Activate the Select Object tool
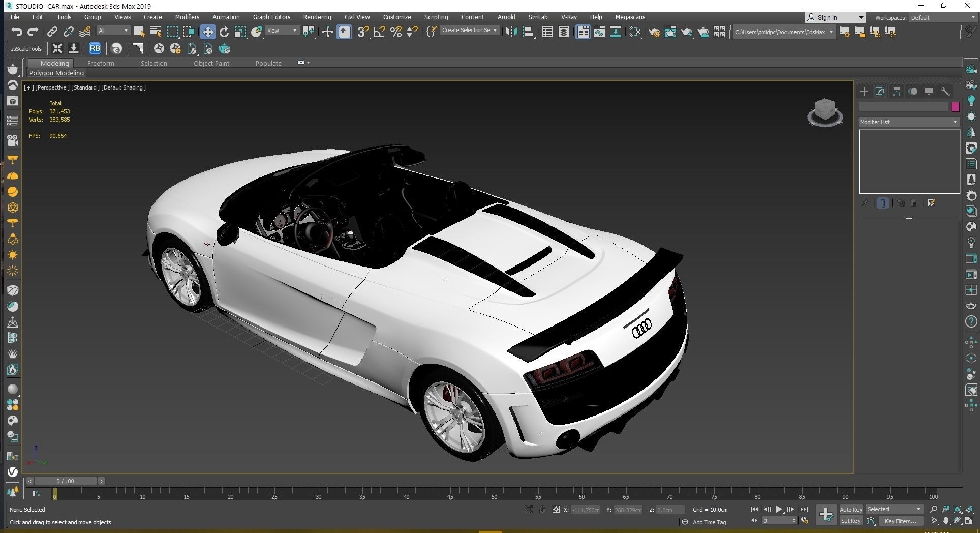 click(x=139, y=32)
